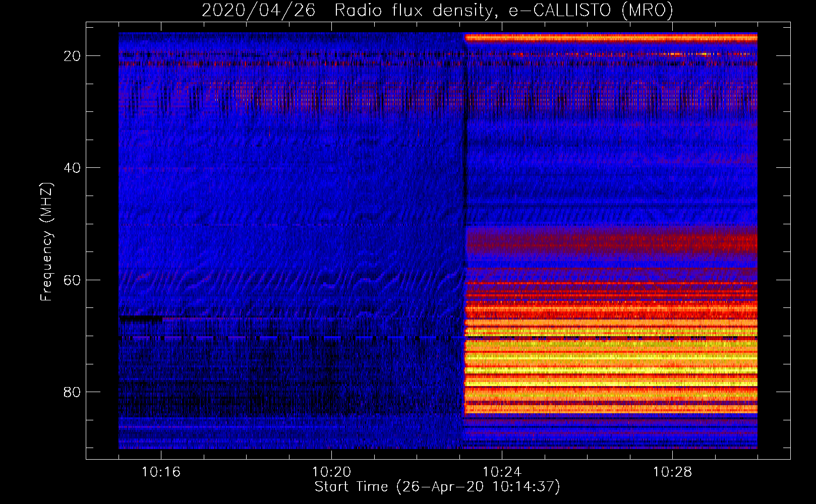Image resolution: width=816 pixels, height=504 pixels.
Task: Click the 20 MHz frequency tick label
Action: [x=72, y=56]
